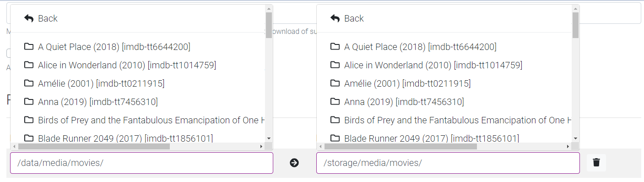
Task: Click Back arrow icon in left file browser
Action: coord(29,18)
